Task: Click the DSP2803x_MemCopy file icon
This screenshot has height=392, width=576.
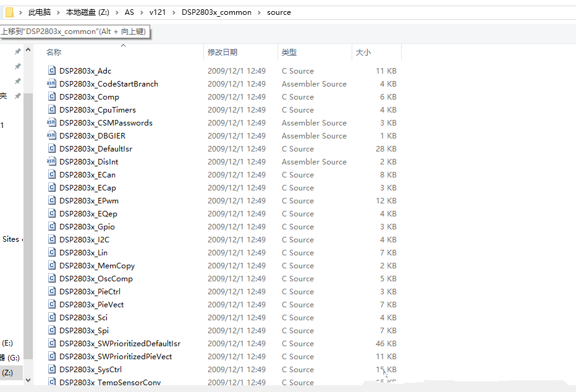Action: tap(52, 265)
